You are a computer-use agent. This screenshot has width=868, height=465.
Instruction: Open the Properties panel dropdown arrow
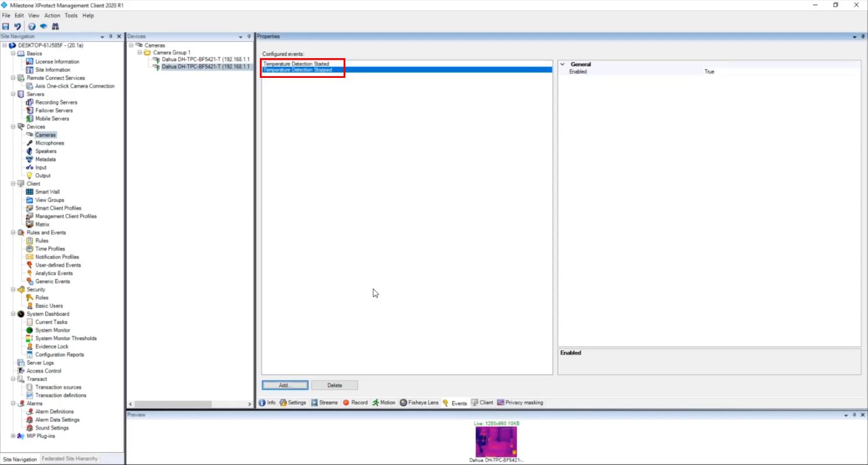click(x=855, y=37)
